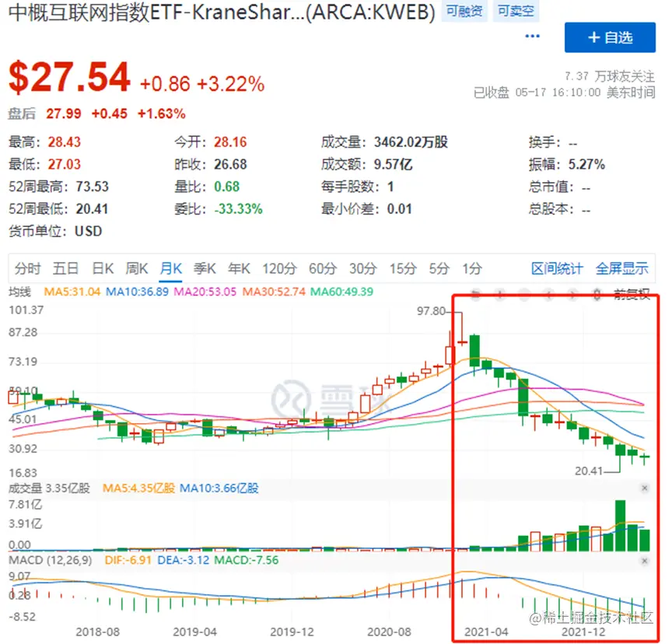
Task: Open the 季K chart tab
Action: 205,268
